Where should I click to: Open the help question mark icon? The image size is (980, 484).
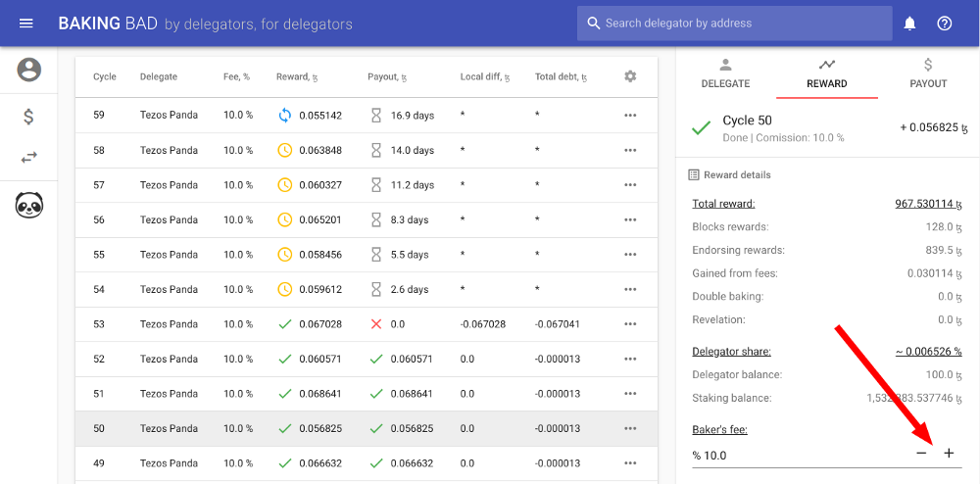(x=945, y=24)
